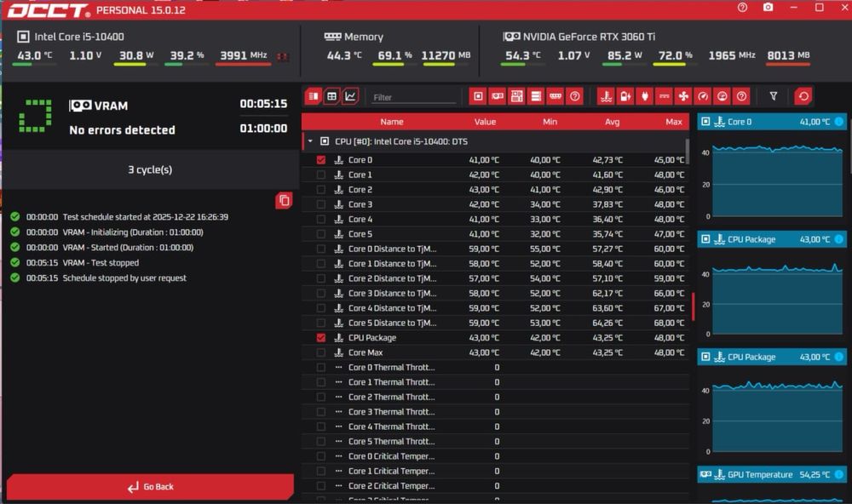Screen dimensions: 852x504
Task: Reset min/max values with the refresh icon
Action: [x=803, y=97]
